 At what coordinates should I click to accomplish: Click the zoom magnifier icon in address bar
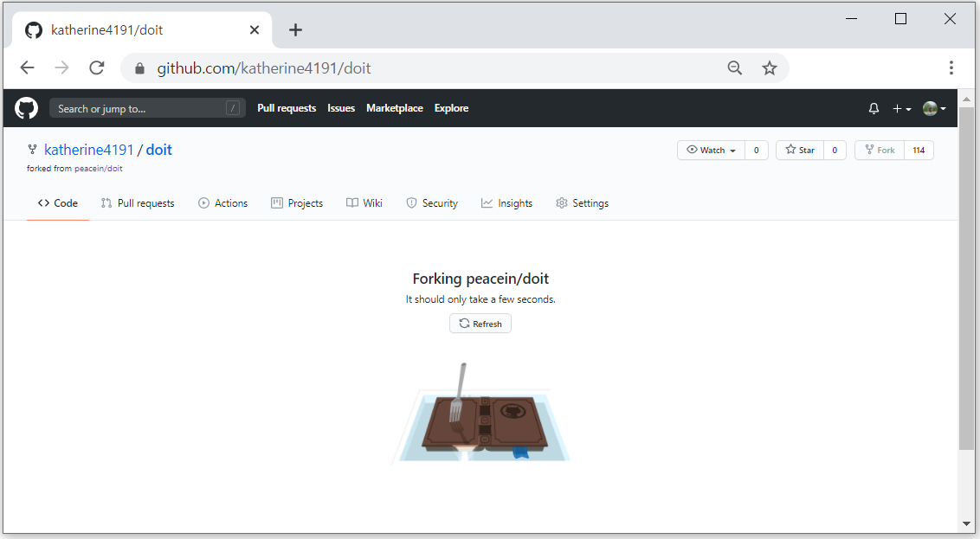tap(735, 68)
